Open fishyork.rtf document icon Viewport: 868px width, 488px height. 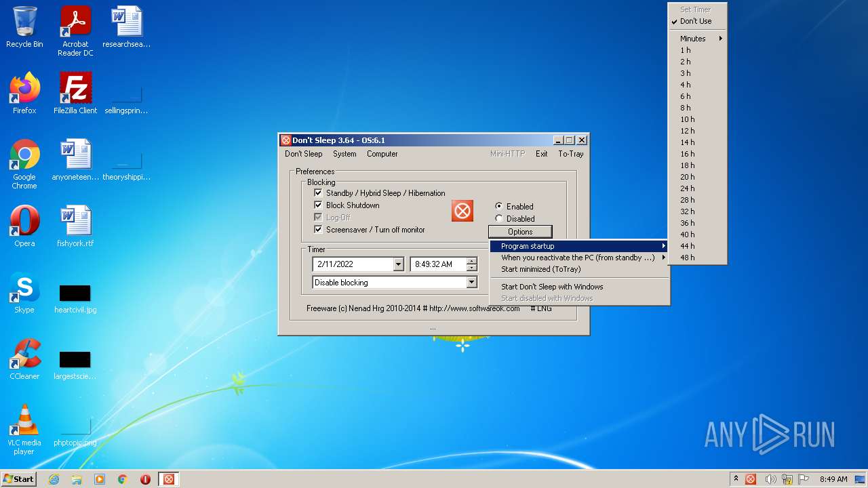point(75,226)
